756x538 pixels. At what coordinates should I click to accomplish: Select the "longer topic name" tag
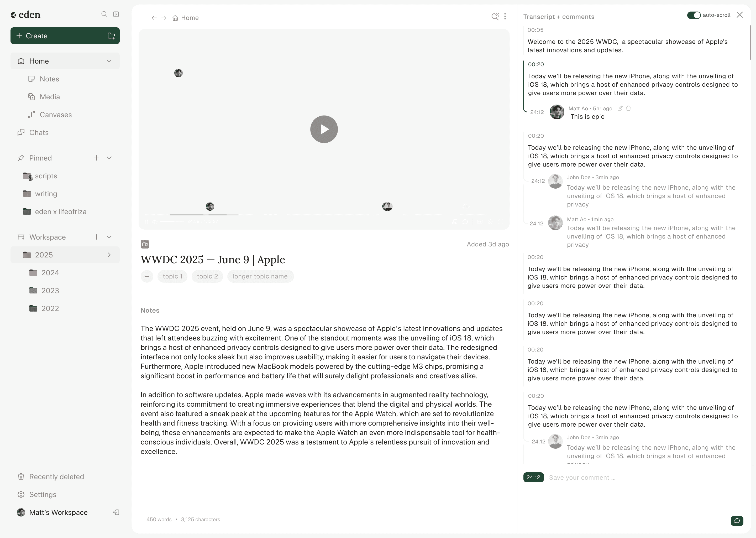click(260, 276)
